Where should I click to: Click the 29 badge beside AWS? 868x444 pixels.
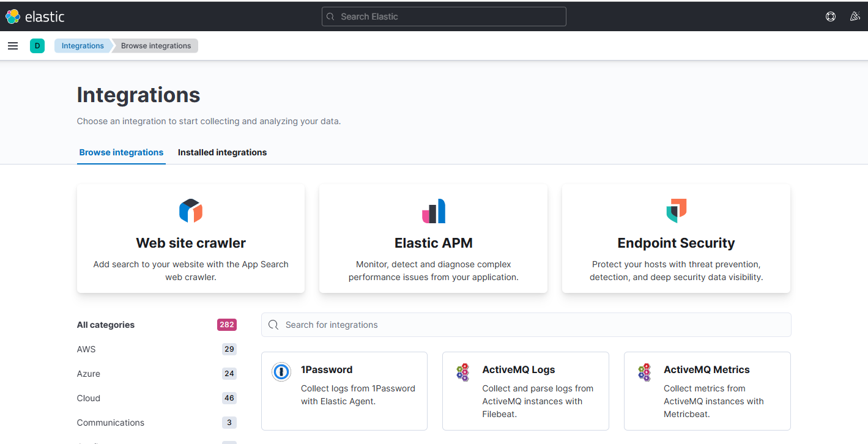[x=229, y=349]
